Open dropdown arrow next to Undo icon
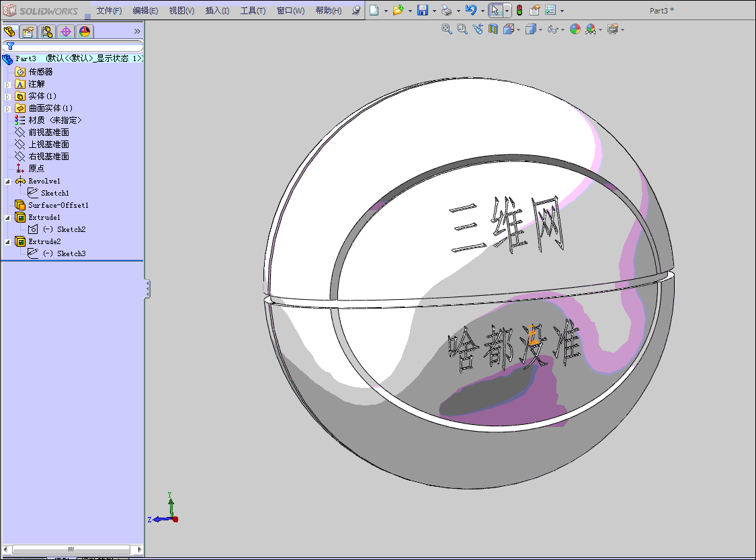Image resolution: width=756 pixels, height=560 pixels. point(482,11)
